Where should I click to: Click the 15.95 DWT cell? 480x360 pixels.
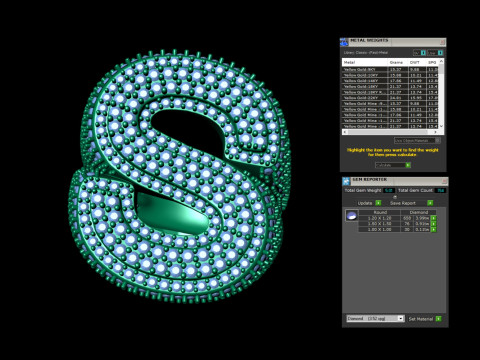click(x=417, y=98)
